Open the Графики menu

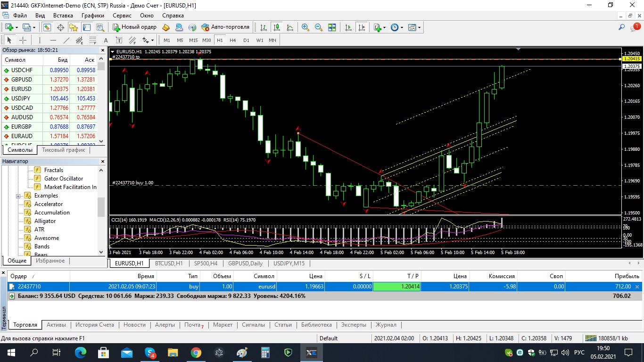coord(92,16)
